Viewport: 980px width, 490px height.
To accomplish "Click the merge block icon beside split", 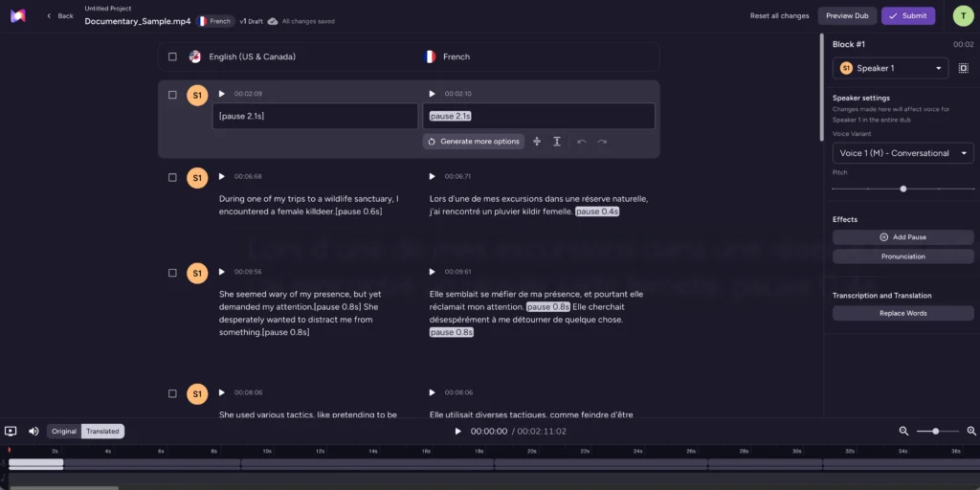I will click(557, 142).
